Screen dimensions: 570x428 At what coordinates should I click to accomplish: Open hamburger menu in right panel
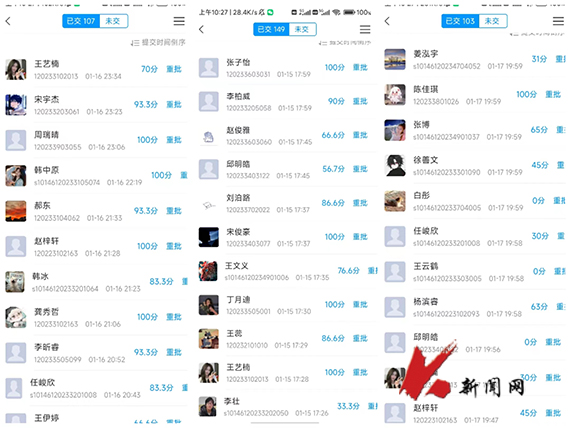(558, 21)
